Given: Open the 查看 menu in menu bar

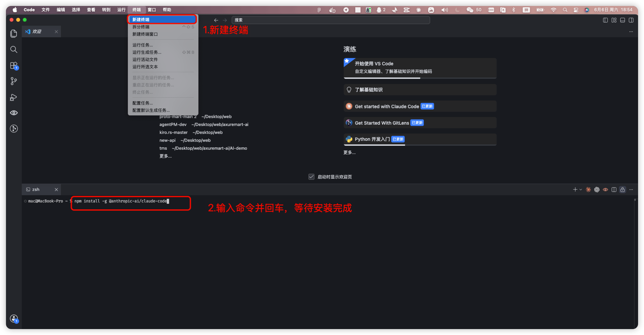Looking at the screenshot, I should point(91,10).
